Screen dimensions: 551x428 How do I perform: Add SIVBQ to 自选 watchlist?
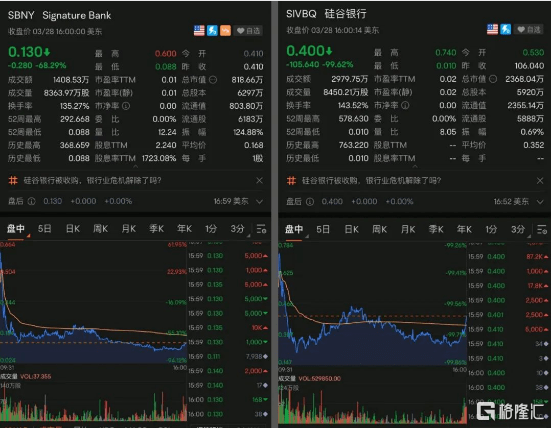point(529,30)
